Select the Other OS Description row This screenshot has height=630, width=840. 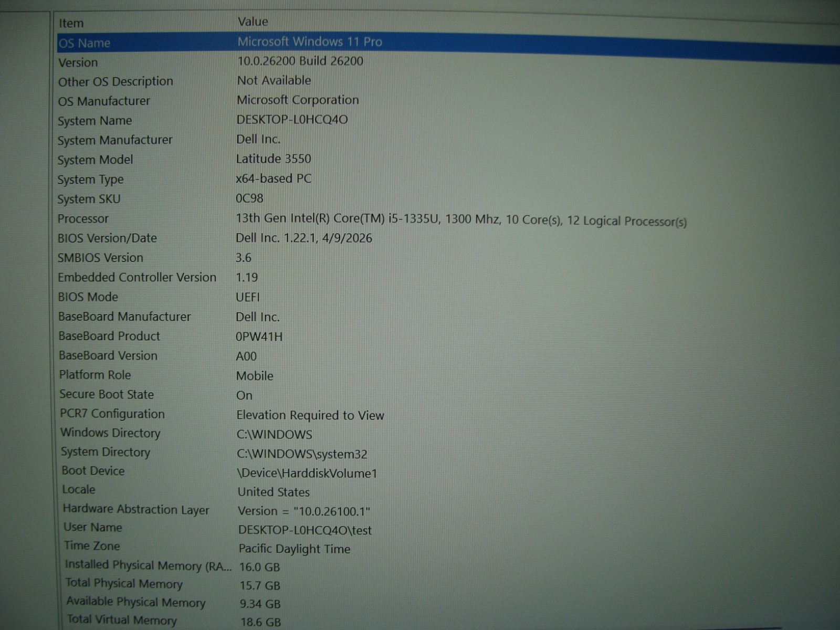pos(115,82)
